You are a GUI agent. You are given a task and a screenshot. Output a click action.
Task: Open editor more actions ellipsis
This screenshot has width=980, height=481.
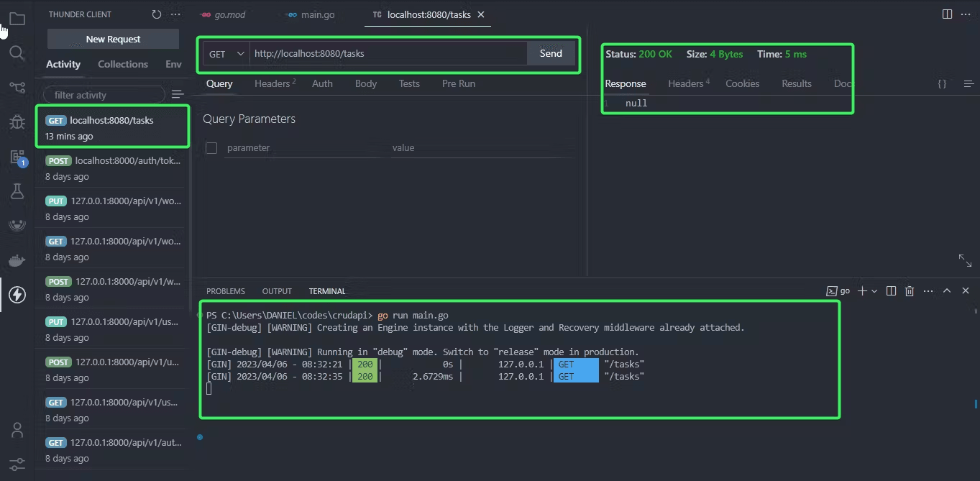(x=967, y=14)
